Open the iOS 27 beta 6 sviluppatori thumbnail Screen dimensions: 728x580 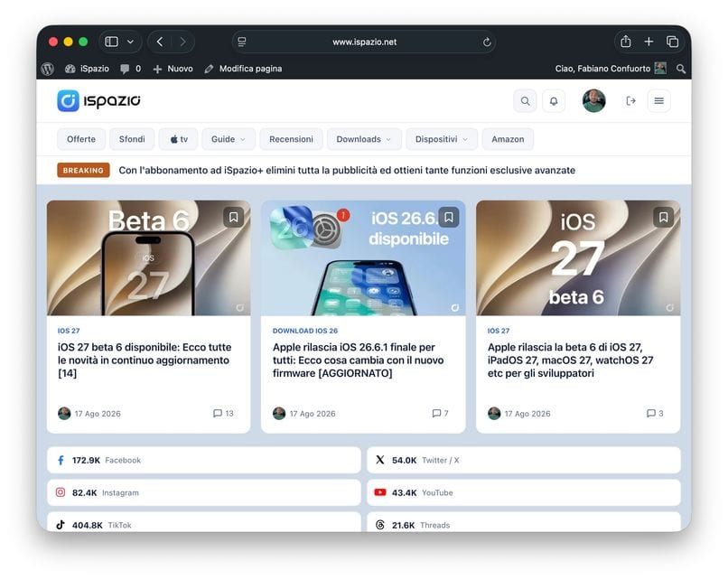click(x=578, y=258)
